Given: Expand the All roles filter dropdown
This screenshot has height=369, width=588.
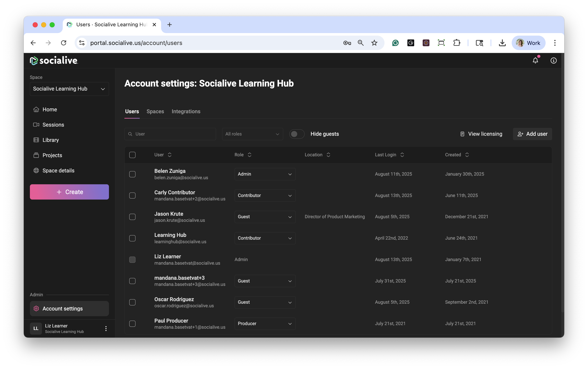Looking at the screenshot, I should tap(252, 134).
